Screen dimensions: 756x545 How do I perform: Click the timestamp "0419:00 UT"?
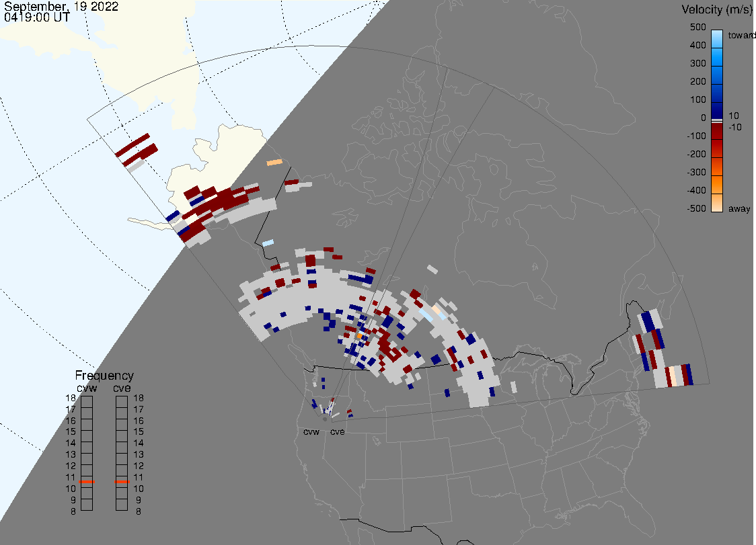click(36, 17)
